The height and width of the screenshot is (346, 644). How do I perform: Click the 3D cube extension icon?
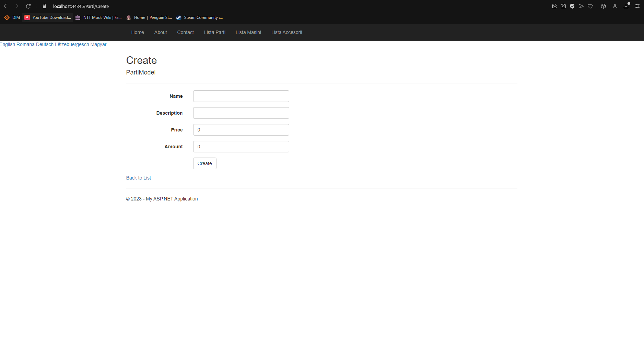pyautogui.click(x=603, y=6)
